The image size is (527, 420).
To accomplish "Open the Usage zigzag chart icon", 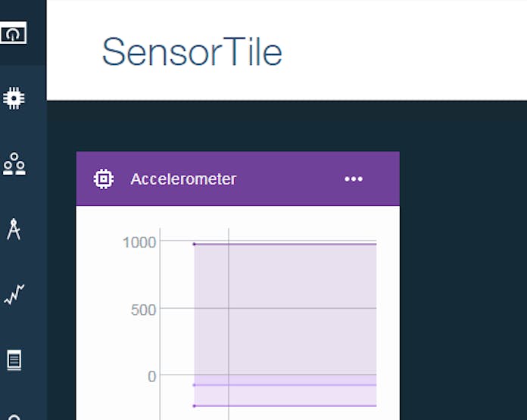I will point(14,294).
